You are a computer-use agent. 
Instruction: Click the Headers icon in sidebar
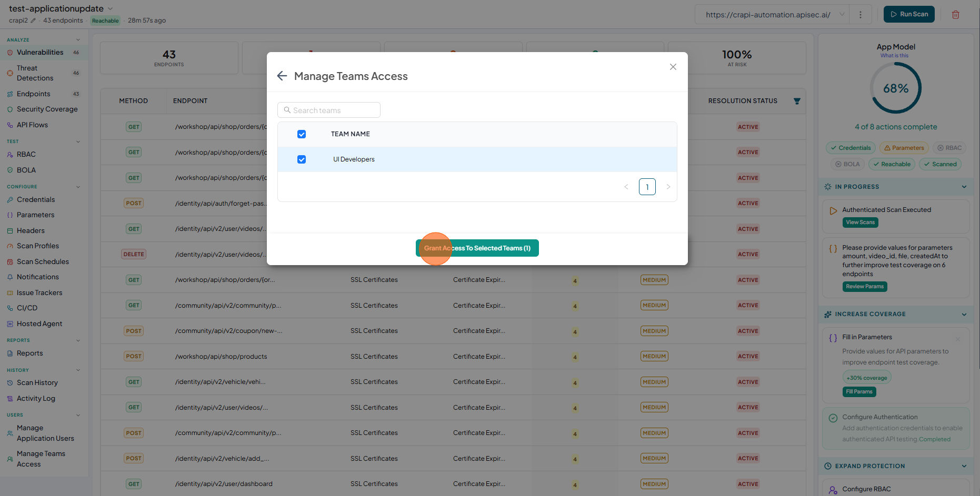[10, 230]
